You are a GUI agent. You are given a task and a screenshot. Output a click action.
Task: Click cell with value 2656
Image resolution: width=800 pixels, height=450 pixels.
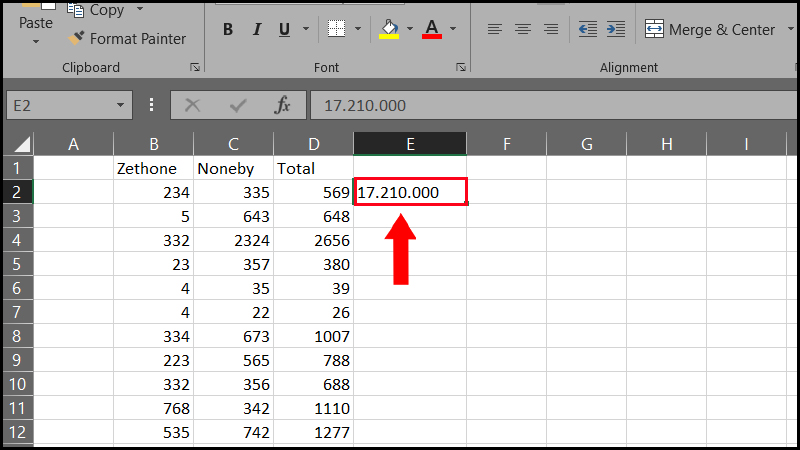point(314,240)
